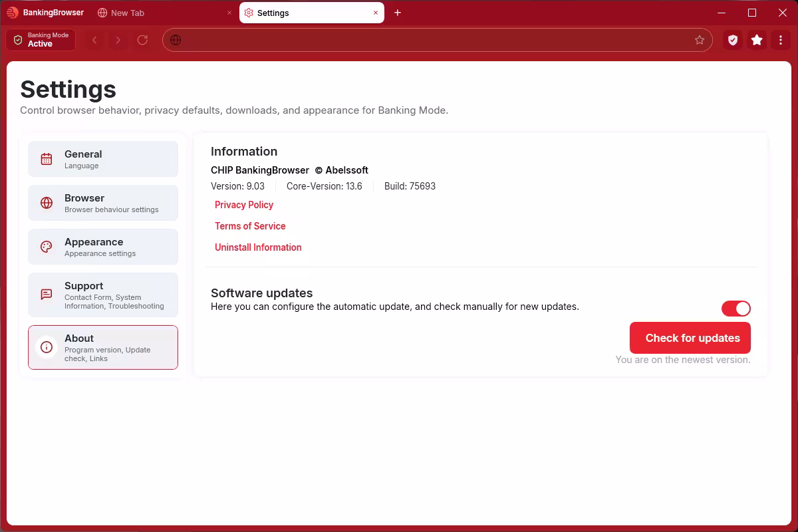Screen dimensions: 798x532
Task: Reload the page with the refresh icon
Action: coord(142,40)
